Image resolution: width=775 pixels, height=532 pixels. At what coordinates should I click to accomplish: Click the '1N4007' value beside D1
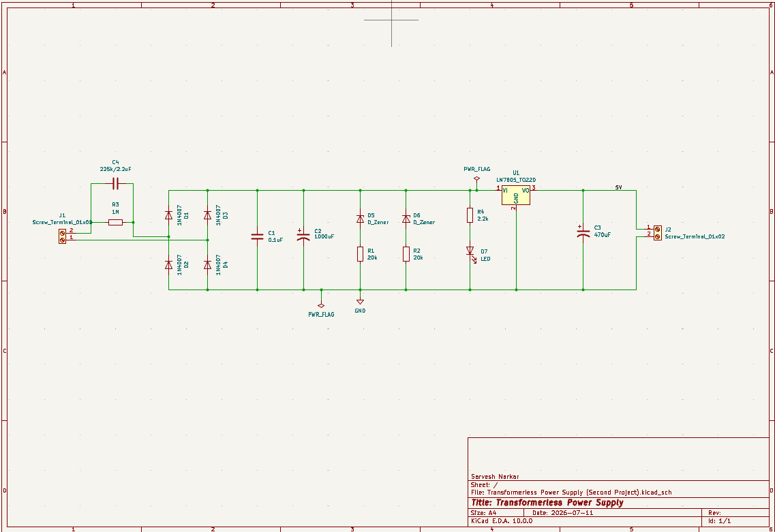[179, 215]
